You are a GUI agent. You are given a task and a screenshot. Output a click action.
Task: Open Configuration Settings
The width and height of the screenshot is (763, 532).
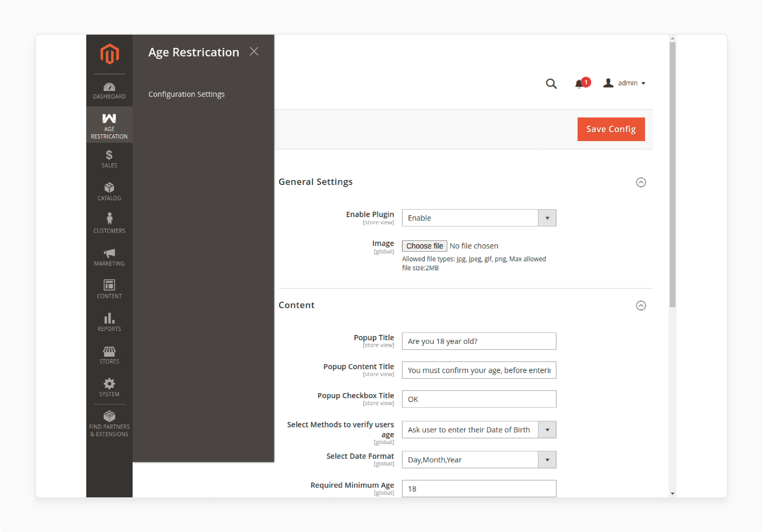coord(186,94)
